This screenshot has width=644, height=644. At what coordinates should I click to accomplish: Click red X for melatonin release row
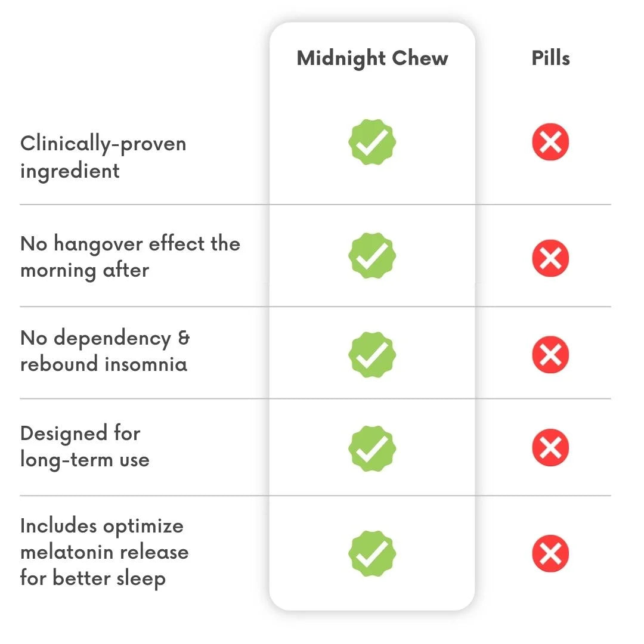click(x=550, y=553)
